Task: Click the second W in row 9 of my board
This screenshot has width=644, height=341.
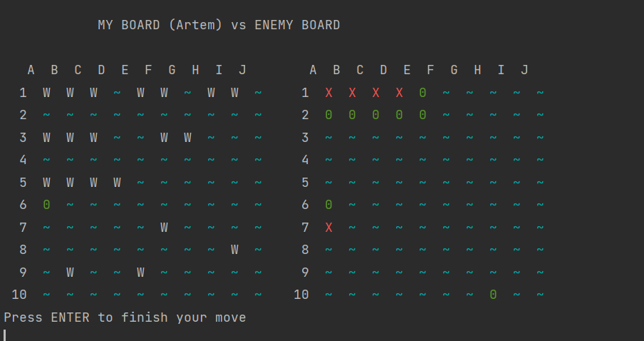Action: click(140, 272)
